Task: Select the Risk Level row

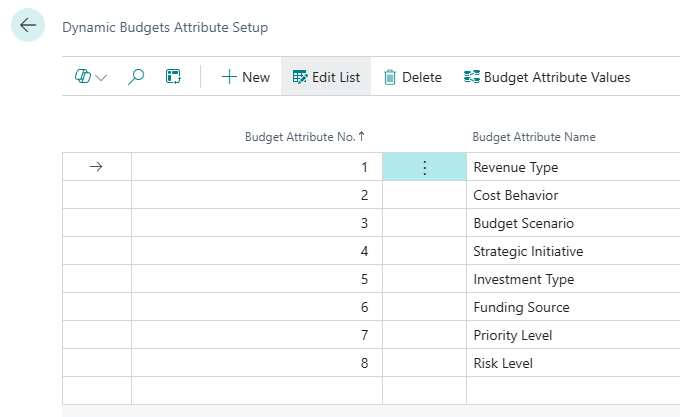Action: pyautogui.click(x=502, y=364)
